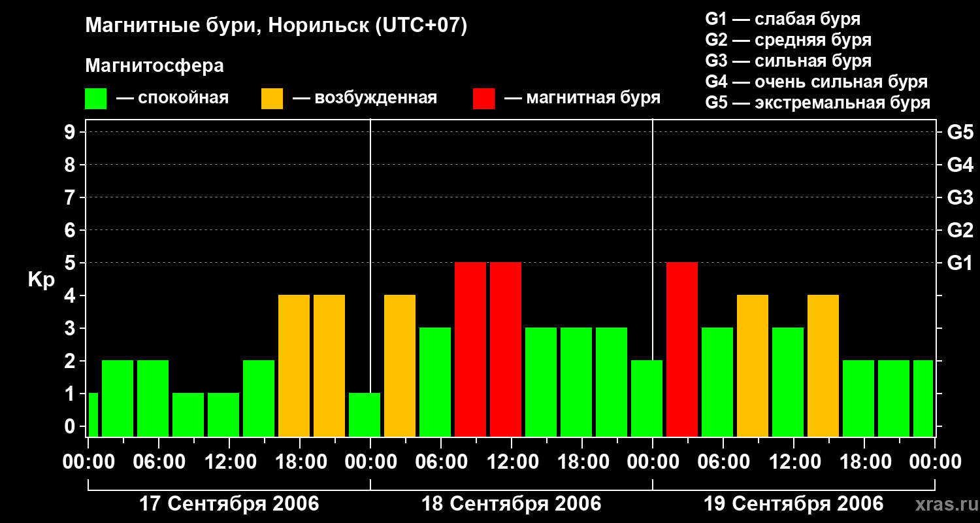Click the '19 Сентября 2006' date label
Image resolution: width=980 pixels, height=523 pixels.
click(794, 504)
